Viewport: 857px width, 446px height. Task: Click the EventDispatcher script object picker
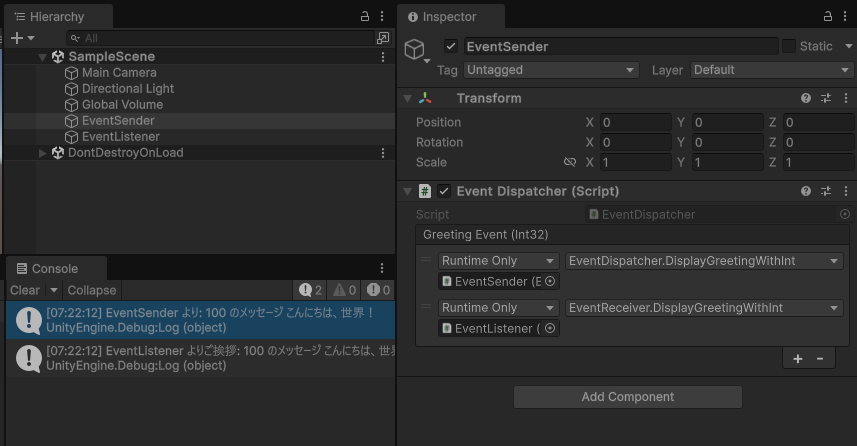(844, 214)
